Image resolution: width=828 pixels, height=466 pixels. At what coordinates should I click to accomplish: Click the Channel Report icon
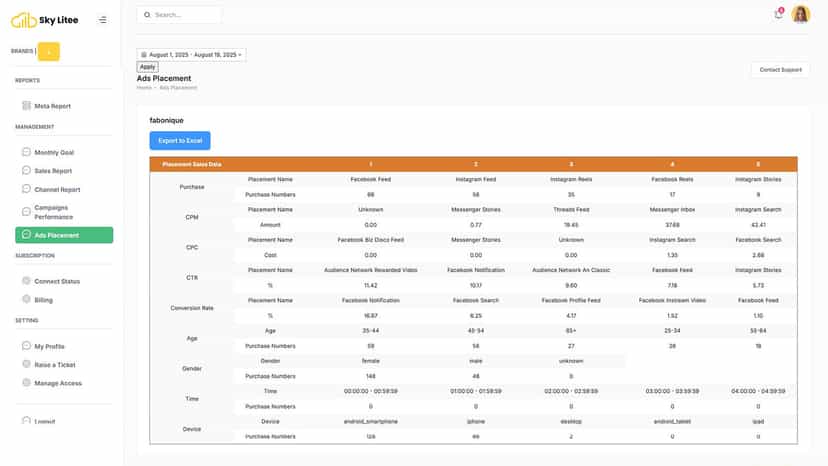[26, 189]
